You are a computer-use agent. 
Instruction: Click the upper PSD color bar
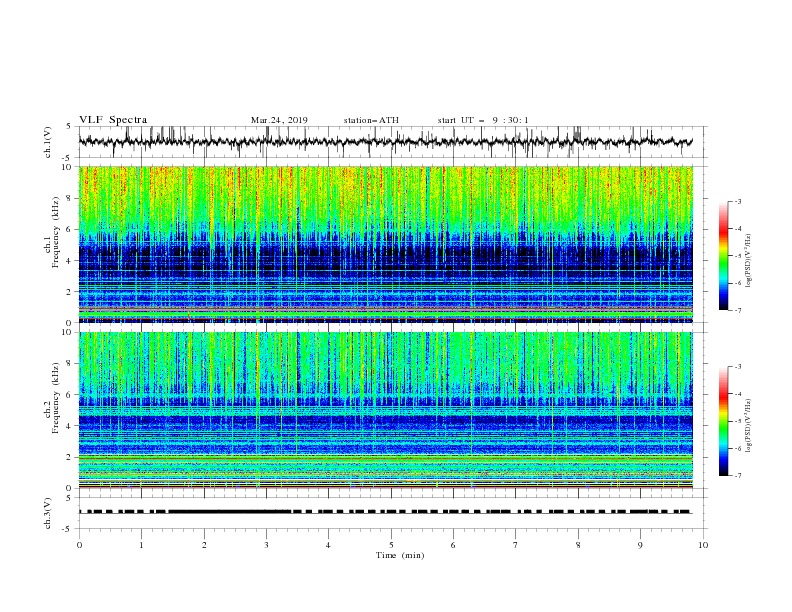click(x=724, y=256)
